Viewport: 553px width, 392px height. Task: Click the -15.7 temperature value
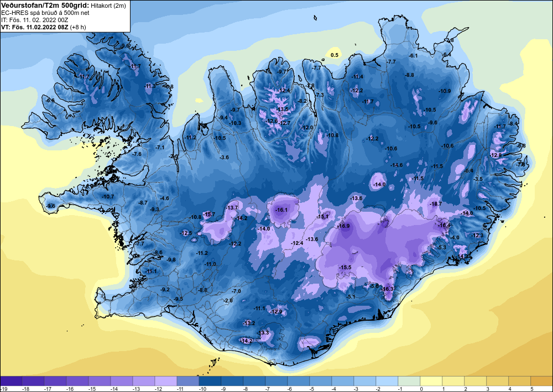coord(209,215)
